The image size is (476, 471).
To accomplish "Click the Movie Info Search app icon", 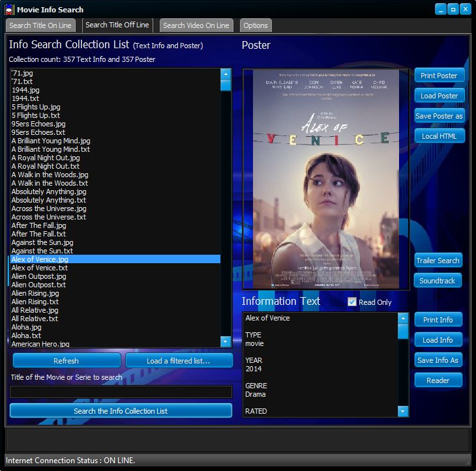I will [x=9, y=10].
